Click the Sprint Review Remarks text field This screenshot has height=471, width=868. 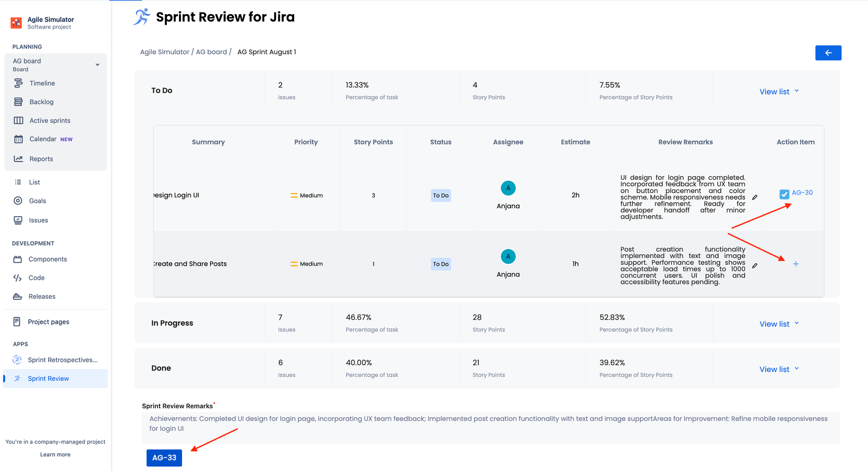(x=491, y=428)
